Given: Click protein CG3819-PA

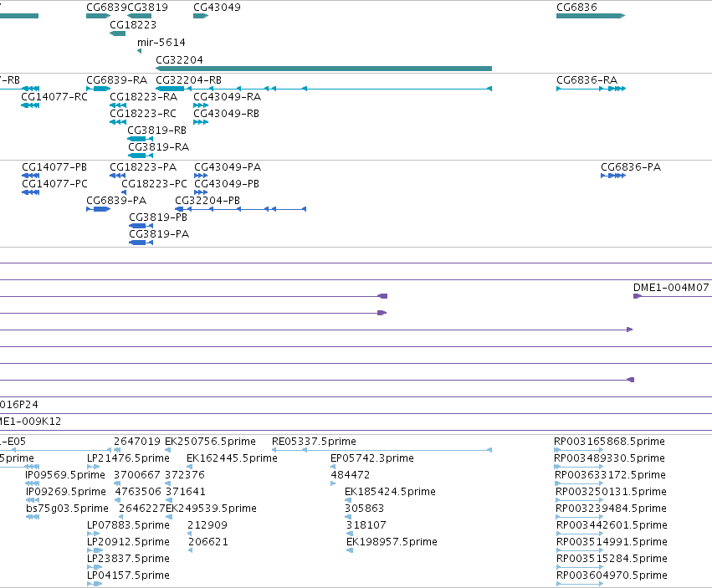Looking at the screenshot, I should (x=159, y=234).
